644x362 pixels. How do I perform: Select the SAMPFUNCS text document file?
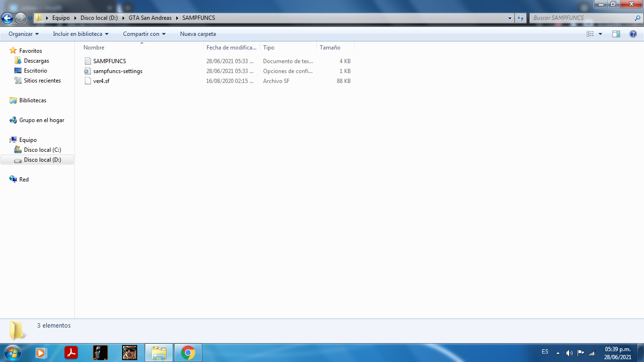109,61
